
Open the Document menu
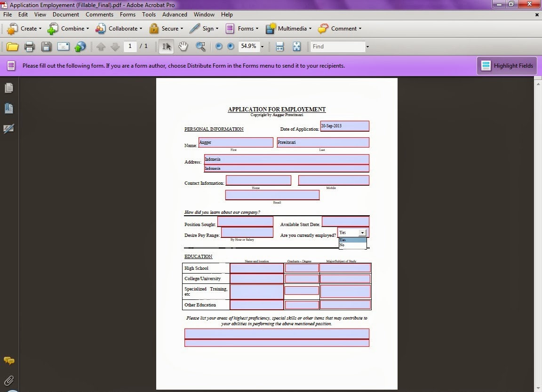66,15
